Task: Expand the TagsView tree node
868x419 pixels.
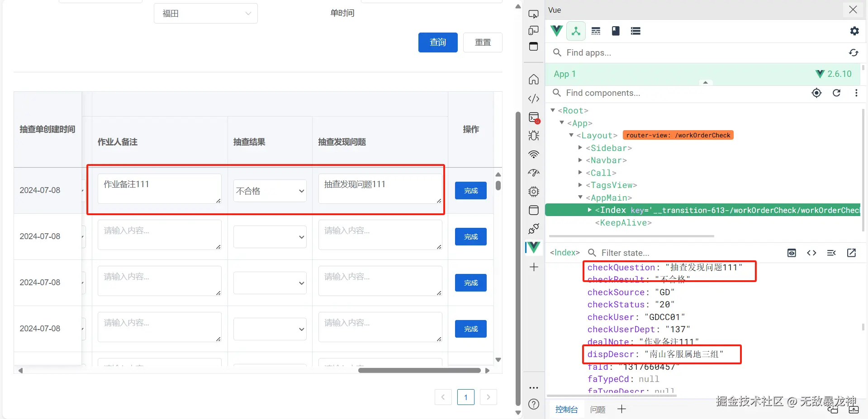Action: [580, 185]
